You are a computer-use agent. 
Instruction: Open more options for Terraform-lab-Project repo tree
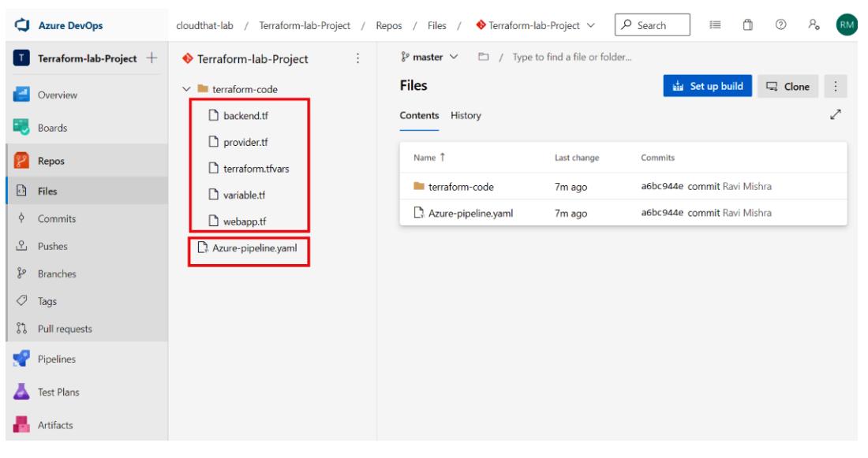tap(357, 58)
